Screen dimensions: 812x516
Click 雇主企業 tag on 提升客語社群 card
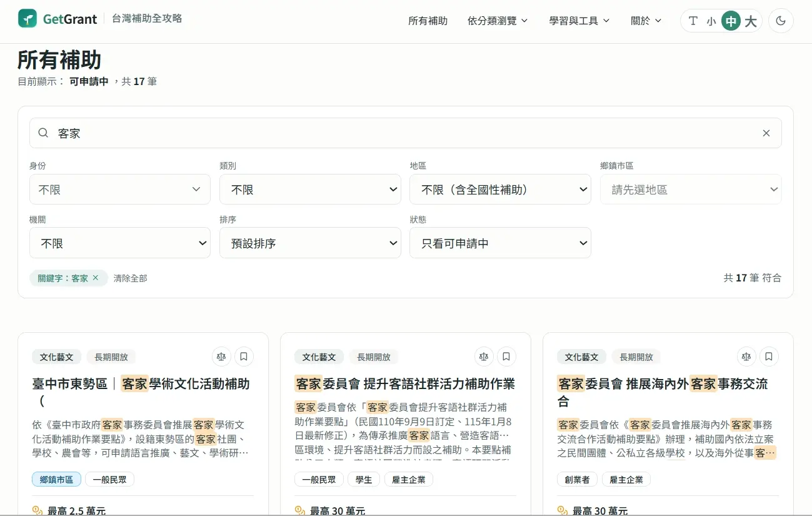click(408, 480)
